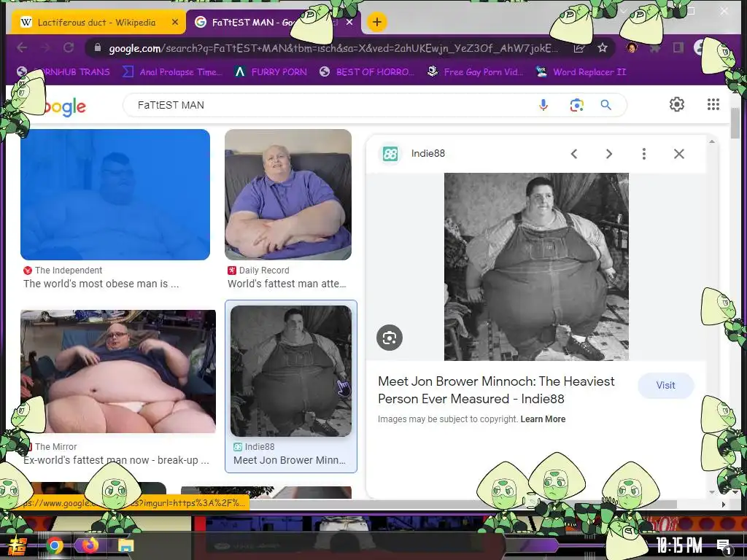Screen dimensions: 747x560
Task: Select the FaTtEST MAN Google tab
Action: coord(252,23)
